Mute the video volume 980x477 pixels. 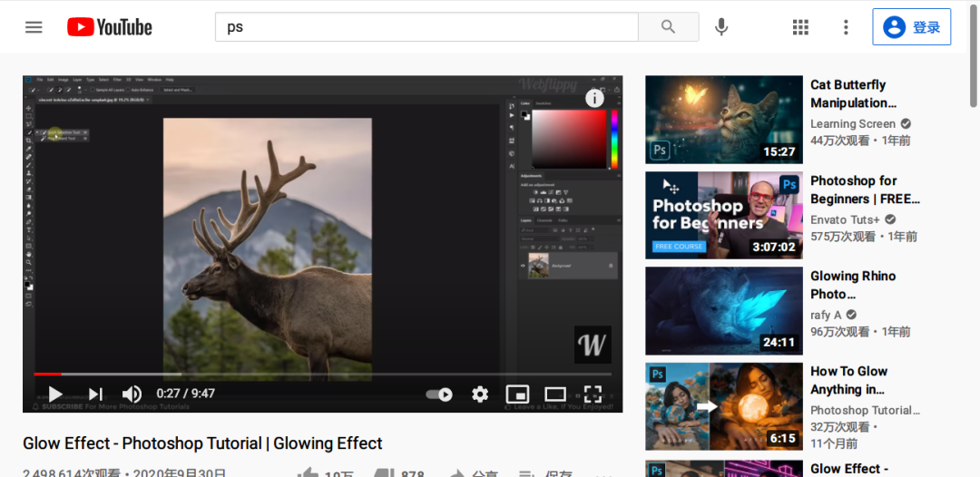tap(132, 394)
